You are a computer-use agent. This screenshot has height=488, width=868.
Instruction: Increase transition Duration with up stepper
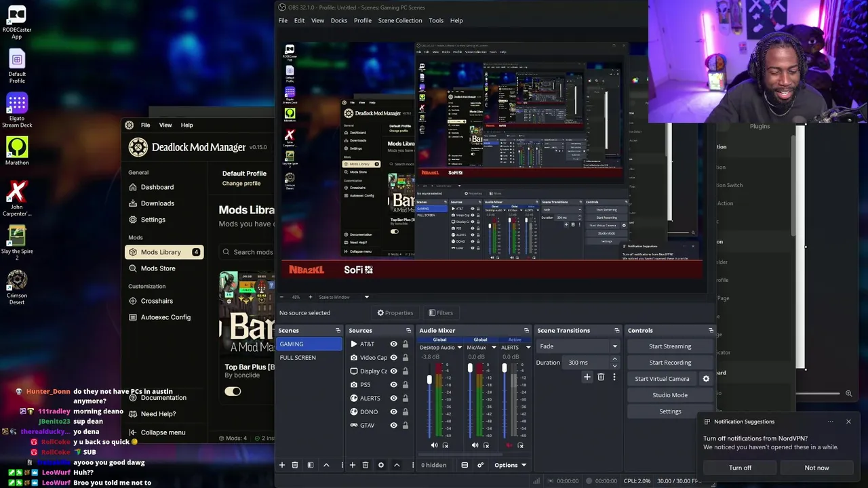[615, 359]
